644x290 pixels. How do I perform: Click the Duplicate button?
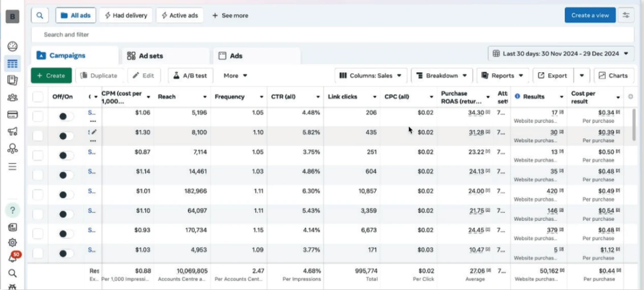point(100,76)
